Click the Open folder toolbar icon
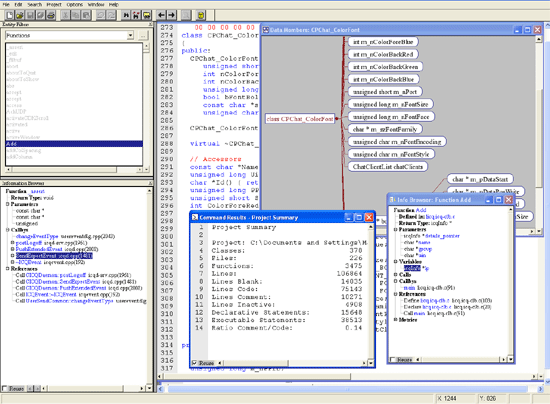Screen dimensions: 550x404 click(x=20, y=15)
